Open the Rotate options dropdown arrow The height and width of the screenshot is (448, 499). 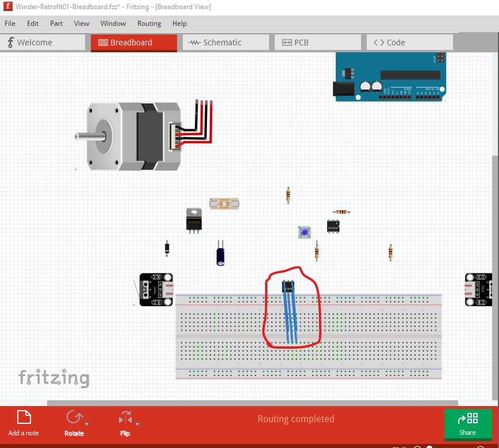(x=87, y=424)
